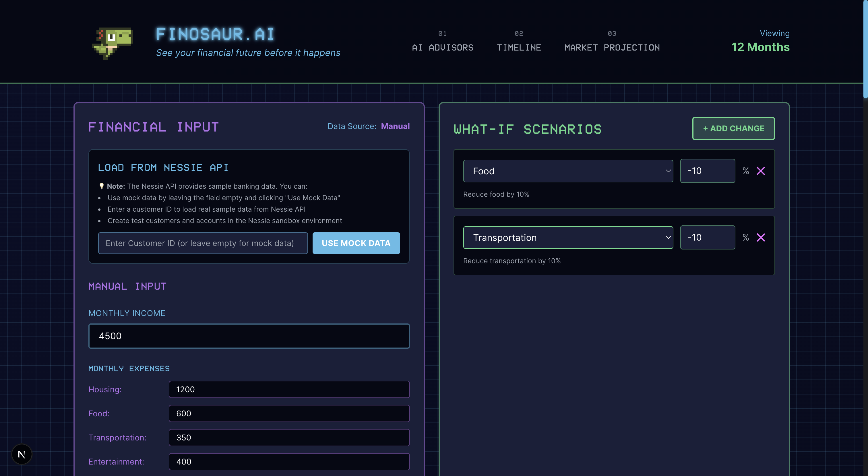
Task: Click the Monthly Income field
Action: 249,336
